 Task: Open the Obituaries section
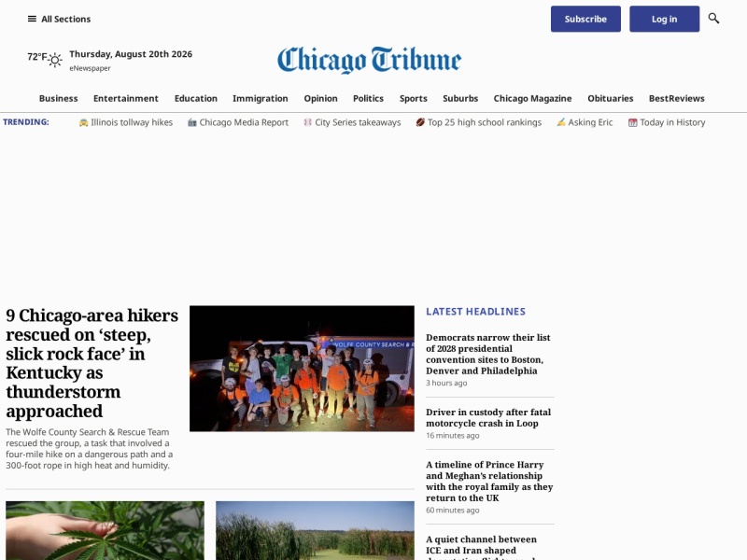611,99
